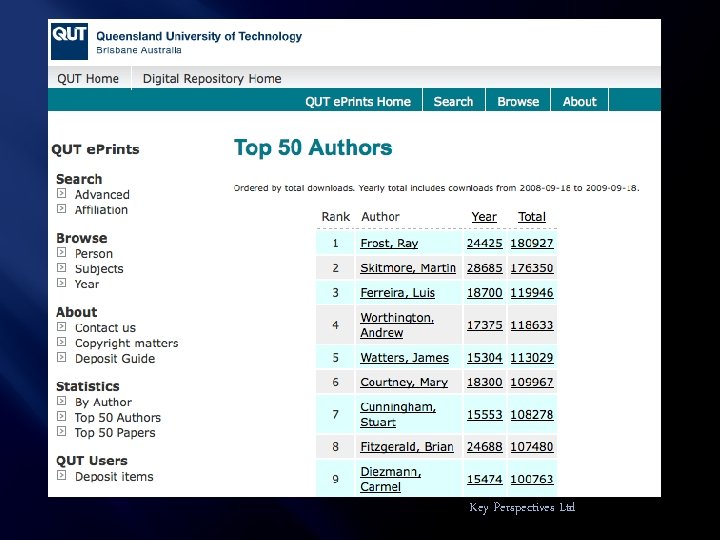Screen dimensions: 720x540
Task: Click yearly downloads 24425 for Frost
Action: (484, 243)
